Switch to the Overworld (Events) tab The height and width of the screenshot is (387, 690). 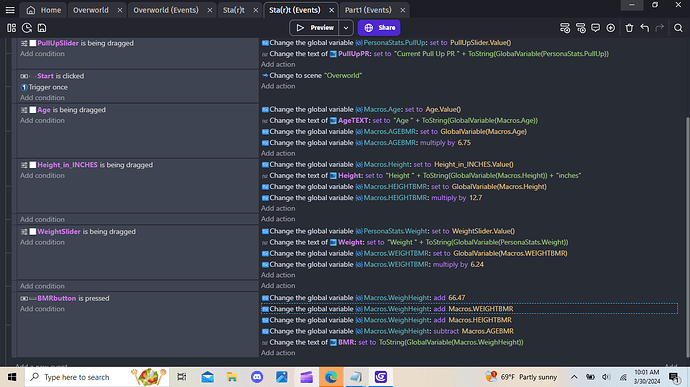click(166, 10)
